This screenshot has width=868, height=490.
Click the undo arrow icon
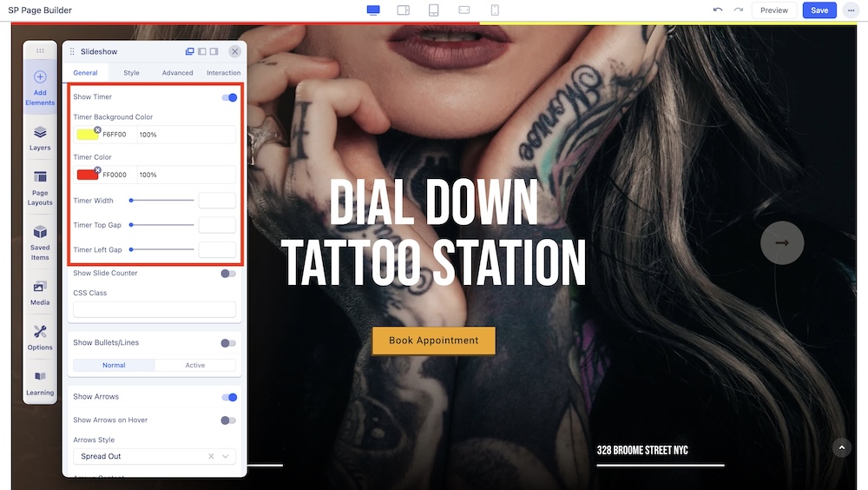(x=718, y=10)
